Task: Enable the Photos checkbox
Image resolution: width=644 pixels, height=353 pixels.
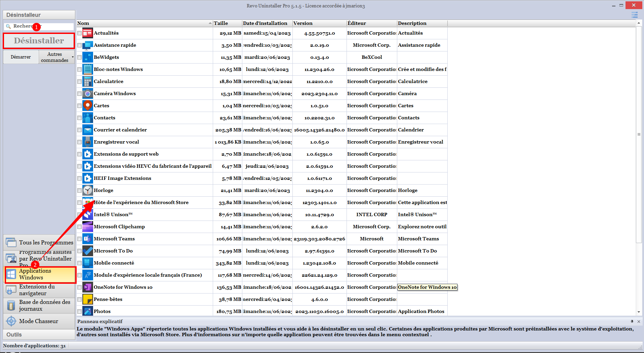Action: pyautogui.click(x=79, y=312)
